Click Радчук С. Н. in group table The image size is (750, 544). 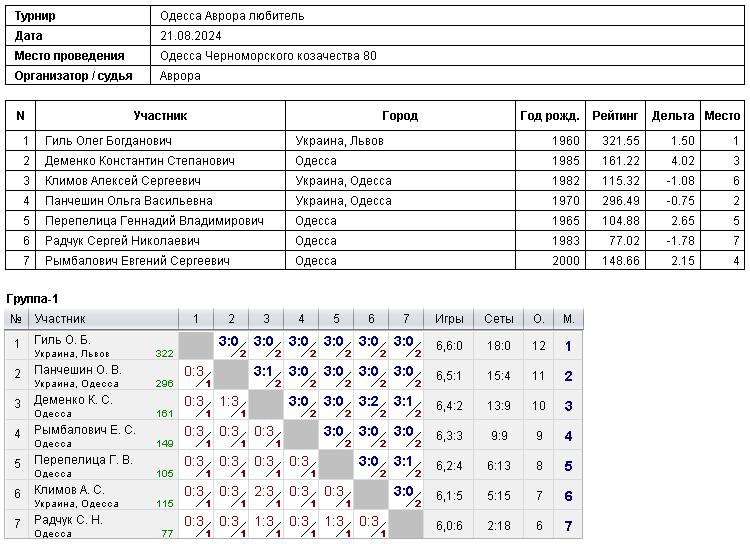[x=68, y=520]
